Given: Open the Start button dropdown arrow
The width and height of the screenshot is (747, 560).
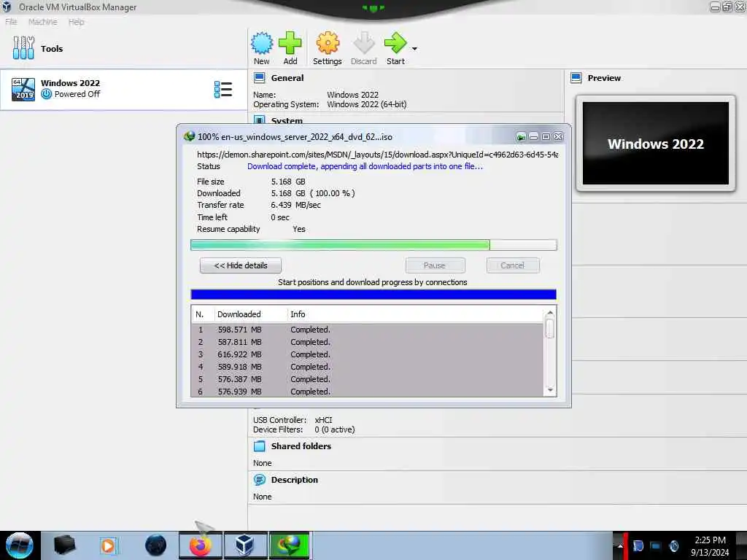Looking at the screenshot, I should [x=414, y=49].
